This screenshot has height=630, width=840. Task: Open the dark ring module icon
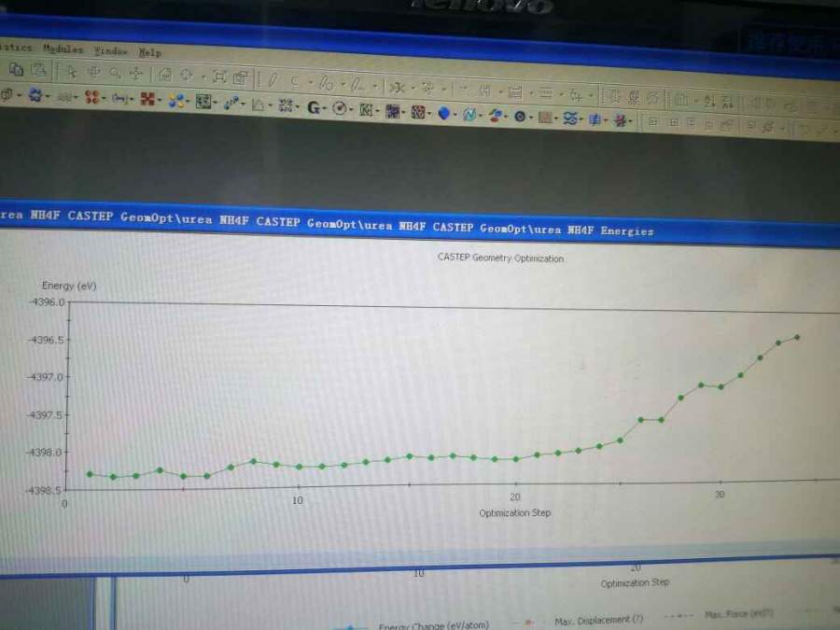tap(520, 117)
